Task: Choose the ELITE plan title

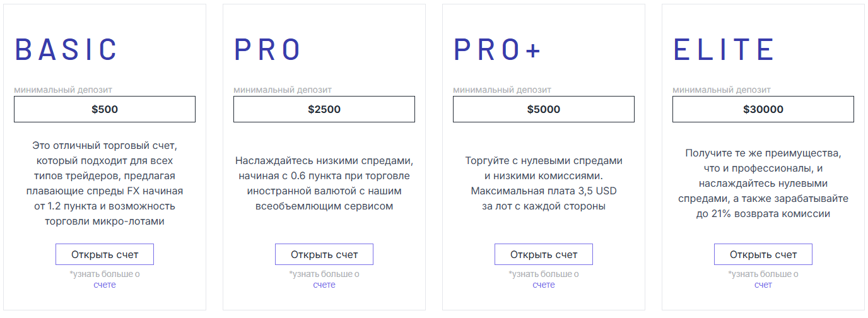Action: click(x=724, y=50)
